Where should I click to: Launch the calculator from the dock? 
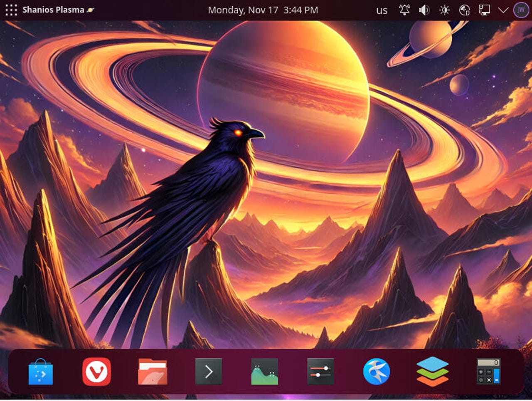tap(488, 371)
